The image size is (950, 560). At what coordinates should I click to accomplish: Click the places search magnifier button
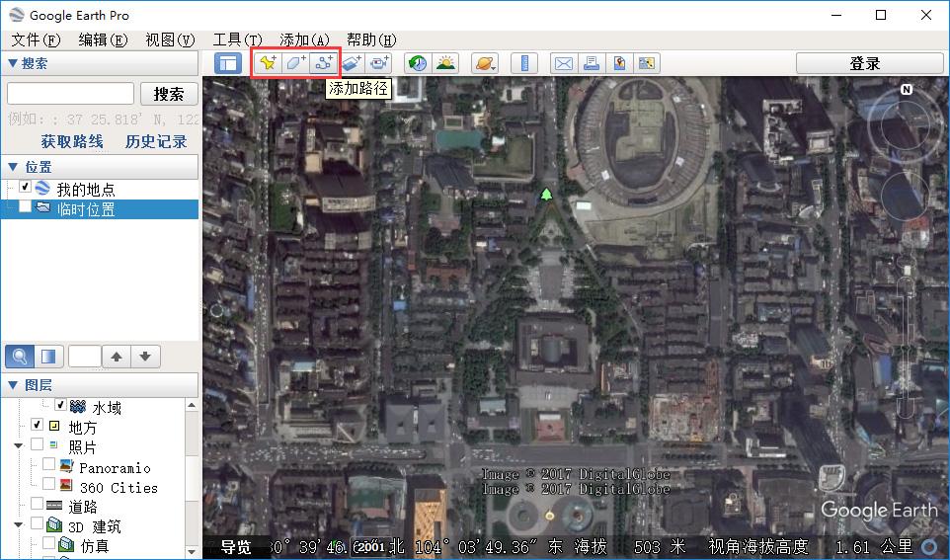[20, 357]
